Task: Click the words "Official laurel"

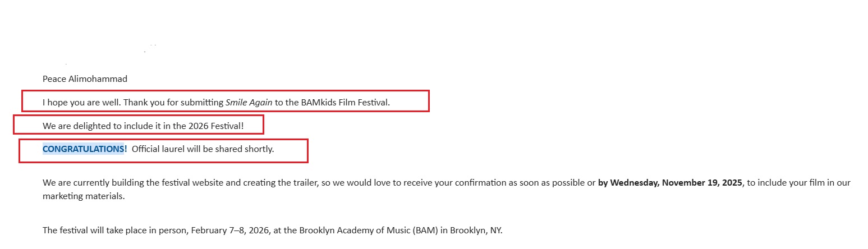Action: pos(159,149)
